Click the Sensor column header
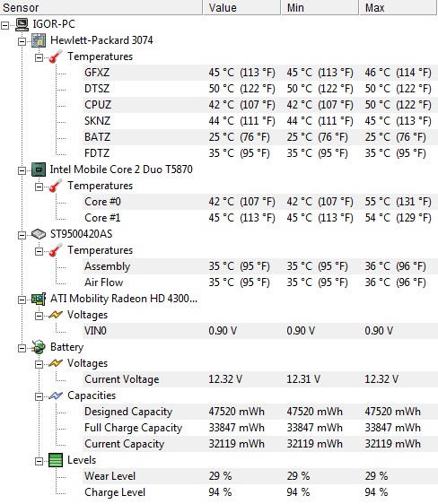The height and width of the screenshot is (504, 438). [101, 7]
